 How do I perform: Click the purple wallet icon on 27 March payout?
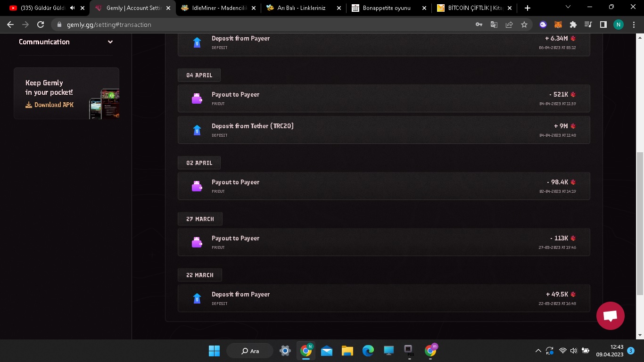coord(197,242)
